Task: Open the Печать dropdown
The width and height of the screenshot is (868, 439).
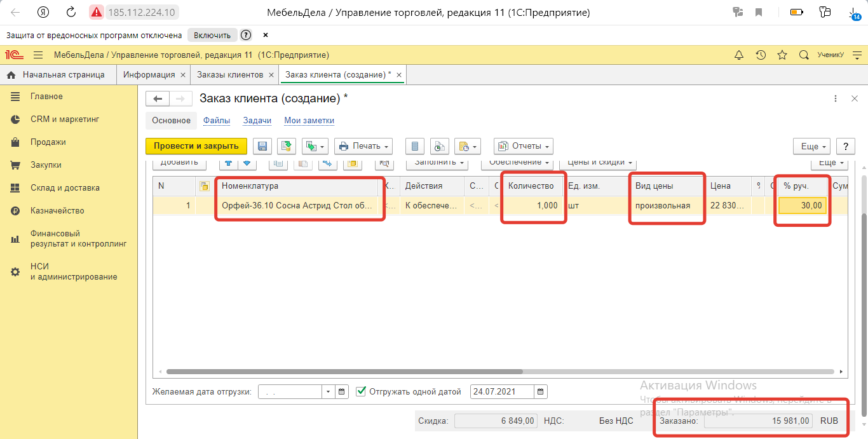Action: (x=363, y=146)
